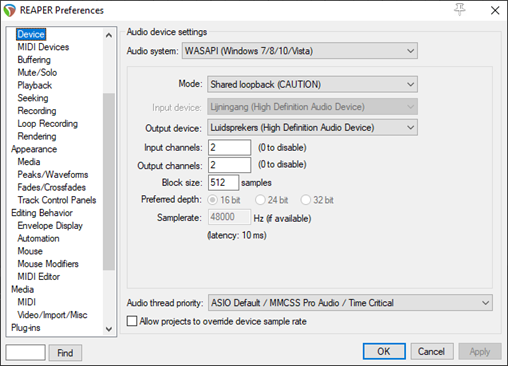Image resolution: width=508 pixels, height=366 pixels.
Task: Select the Appearance category
Action: coord(34,149)
